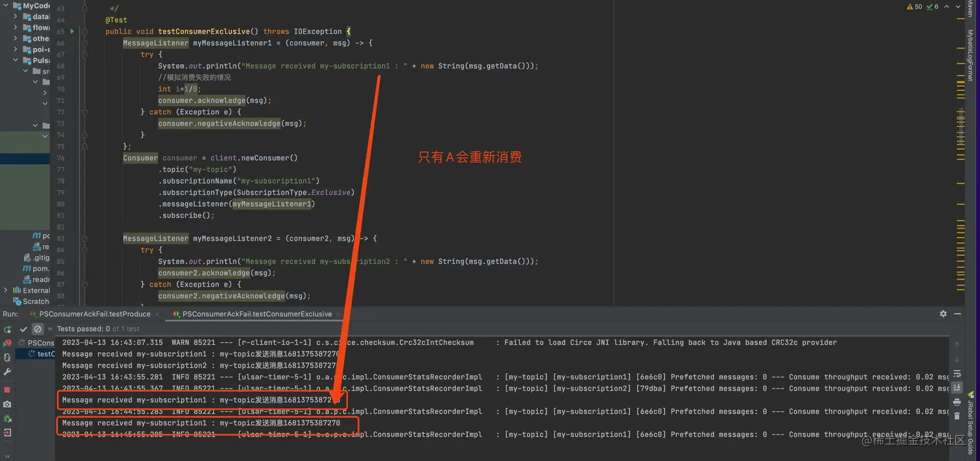Click 'Message received my-subscription2' console line
Screen dimensions: 980x461
[201, 366]
